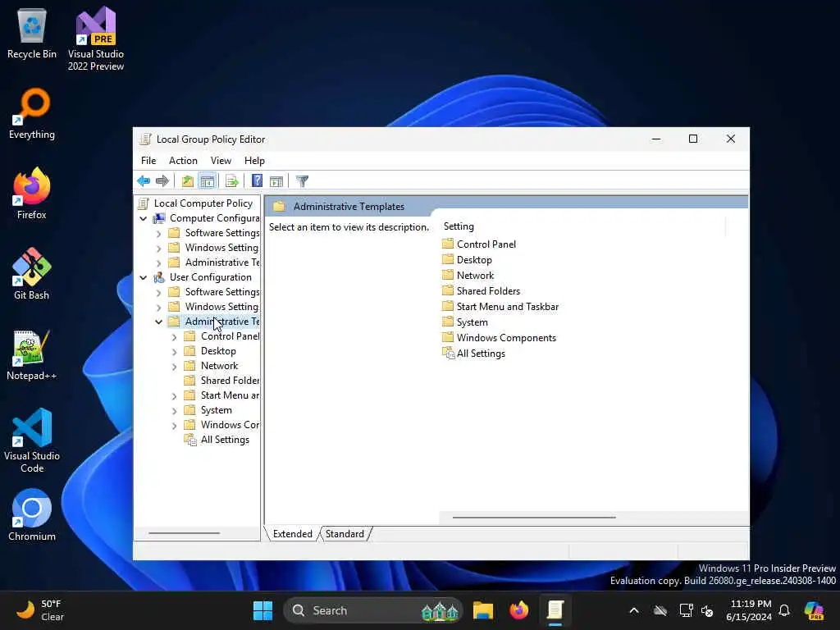Image resolution: width=840 pixels, height=630 pixels.
Task: Open the Action menu
Action: 183,161
